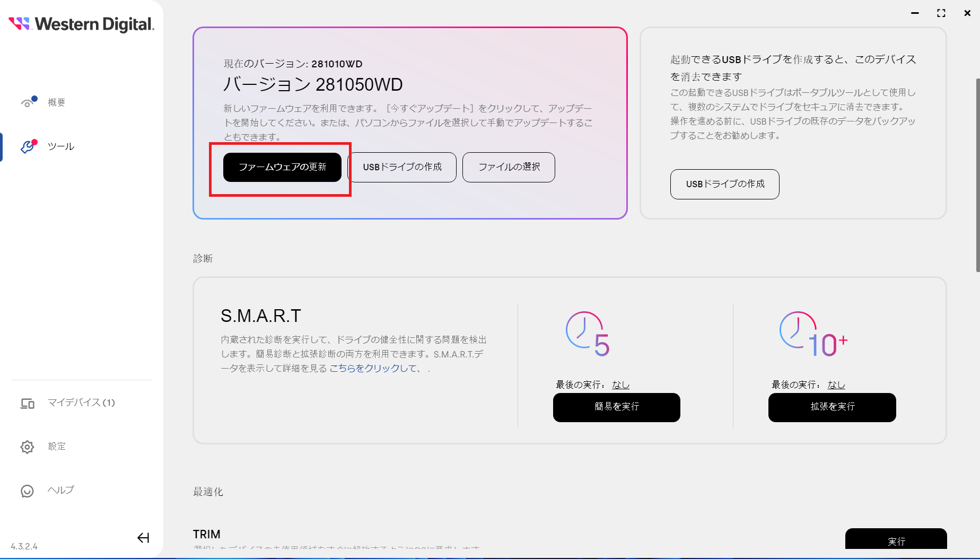Click USBドライブの作成 in the erase card
The height and width of the screenshot is (559, 980).
tap(724, 184)
